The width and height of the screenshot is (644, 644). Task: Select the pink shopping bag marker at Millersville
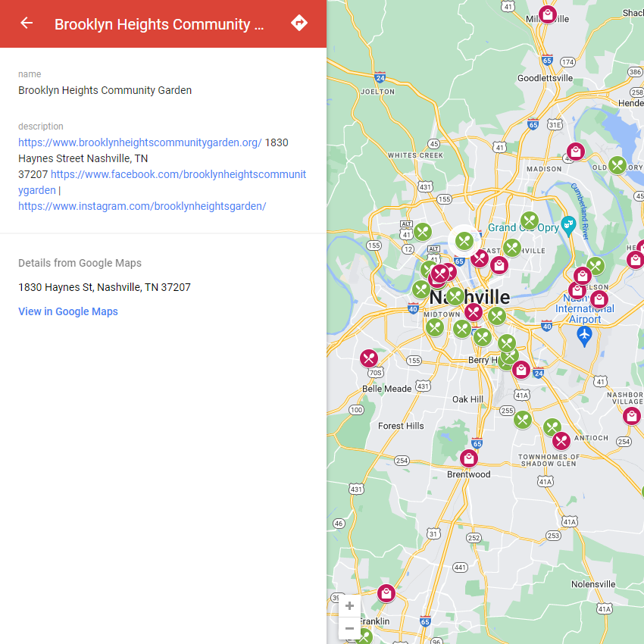pyautogui.click(x=548, y=15)
